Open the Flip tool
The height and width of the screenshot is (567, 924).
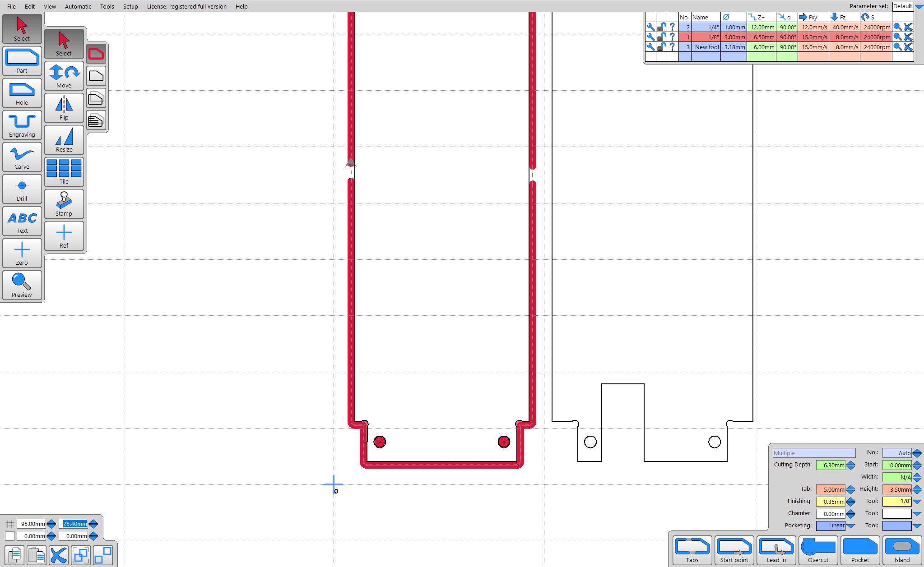point(64,108)
